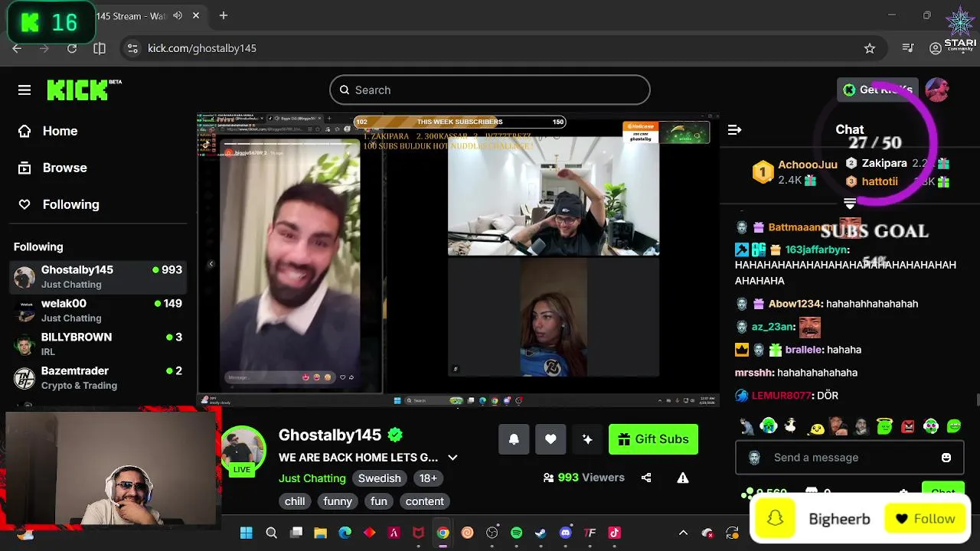This screenshot has height=551, width=980.
Task: Focus the Kick search box
Action: [490, 90]
